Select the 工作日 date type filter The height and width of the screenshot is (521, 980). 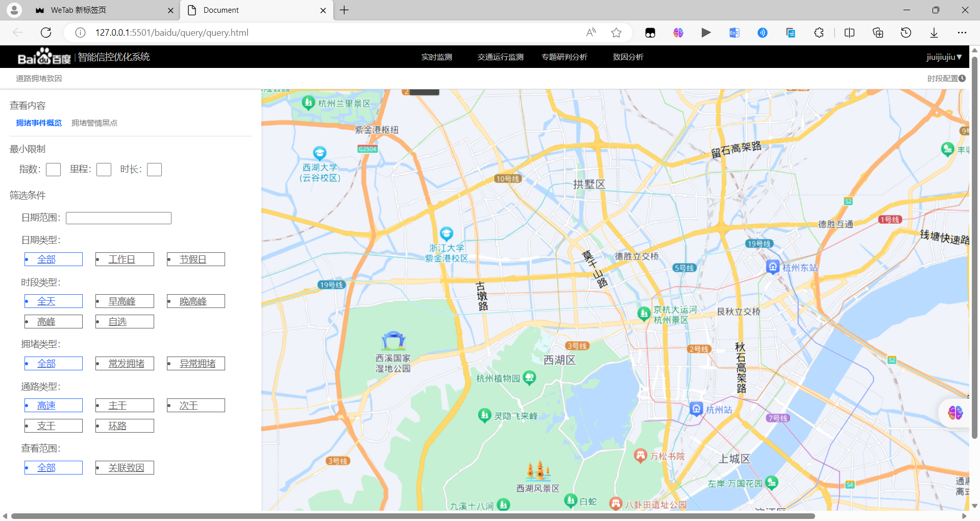(x=124, y=259)
